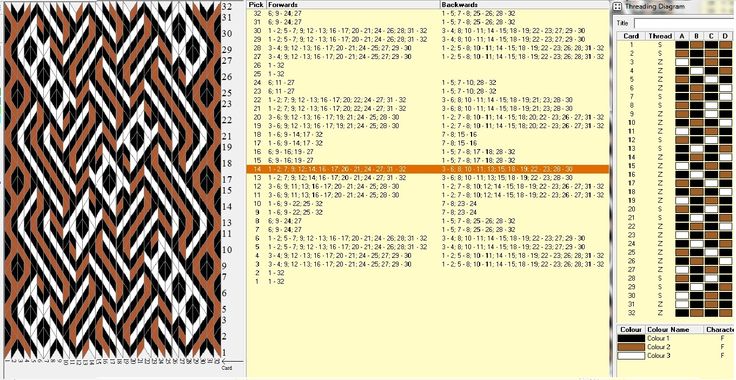The width and height of the screenshot is (736, 380).
Task: Click the Thread column header
Action: [x=660, y=36]
